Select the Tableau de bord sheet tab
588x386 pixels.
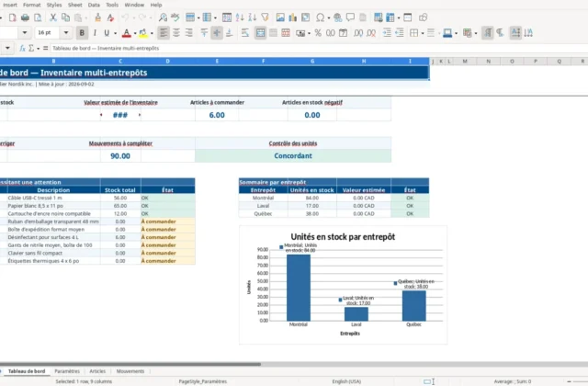point(27,371)
